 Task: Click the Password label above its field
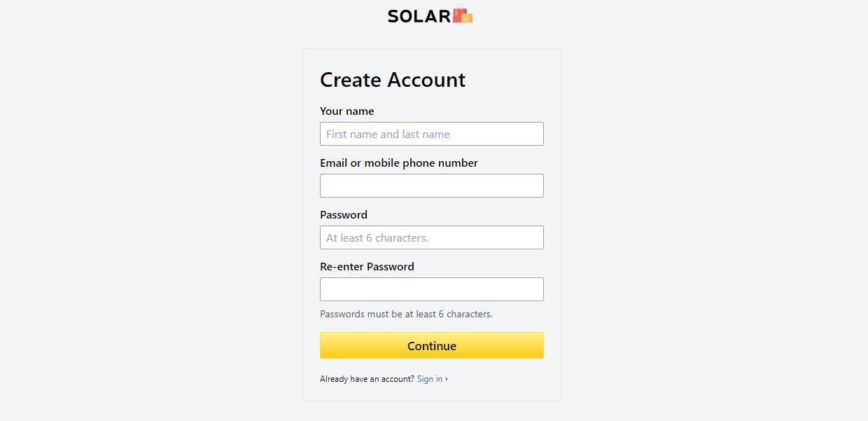coord(344,215)
